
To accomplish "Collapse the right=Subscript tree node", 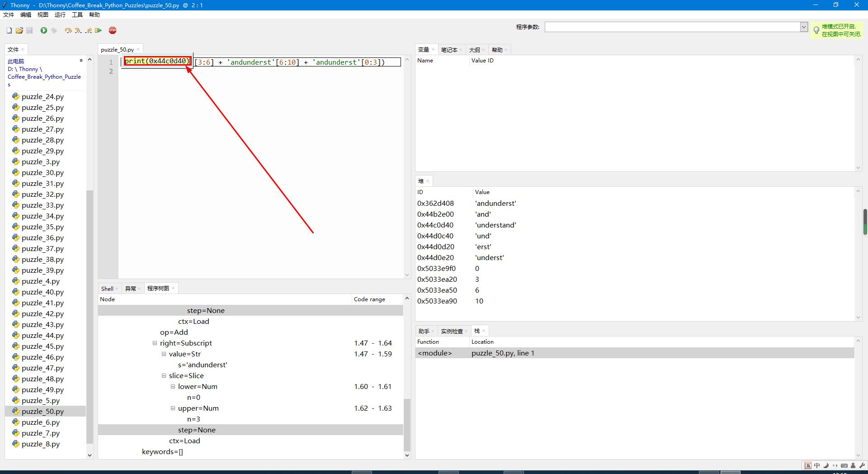I will click(155, 343).
